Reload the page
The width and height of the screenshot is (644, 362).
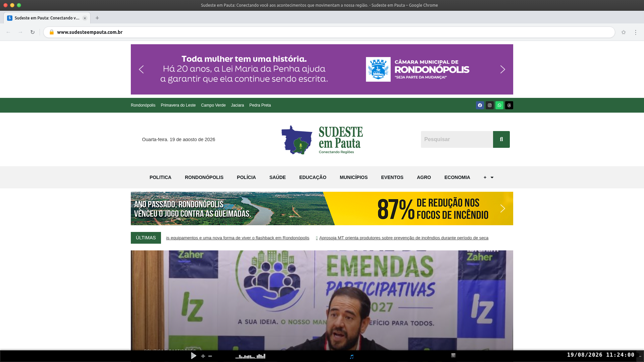coord(33,32)
